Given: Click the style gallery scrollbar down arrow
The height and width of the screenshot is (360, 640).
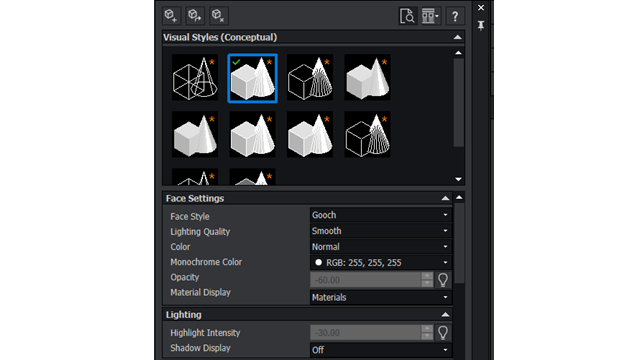Looking at the screenshot, I should coord(458,179).
